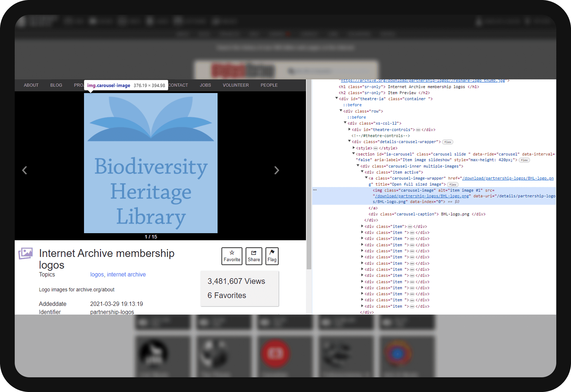Screen dimensions: 571x392
Task: Collapse the carousel-image-wrapper anchor node
Action: pos(366,178)
